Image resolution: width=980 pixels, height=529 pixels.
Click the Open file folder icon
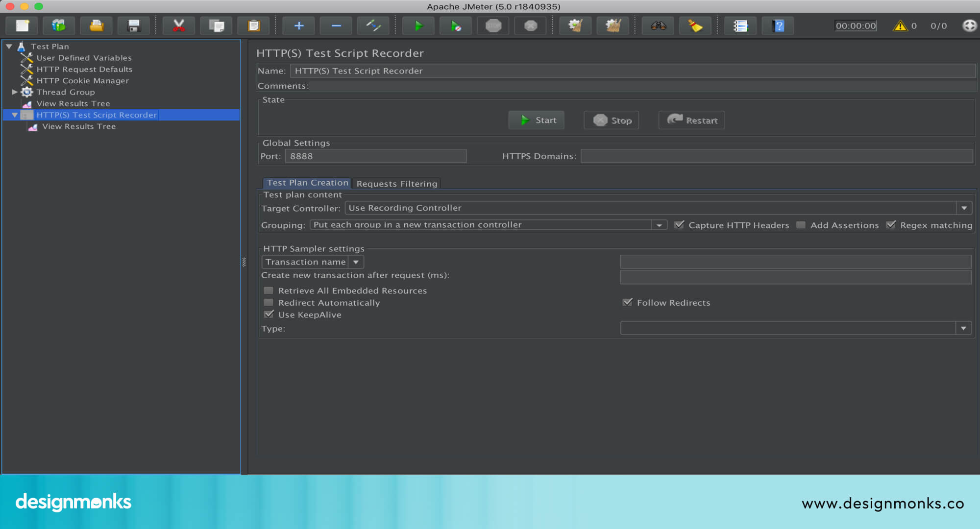click(97, 25)
